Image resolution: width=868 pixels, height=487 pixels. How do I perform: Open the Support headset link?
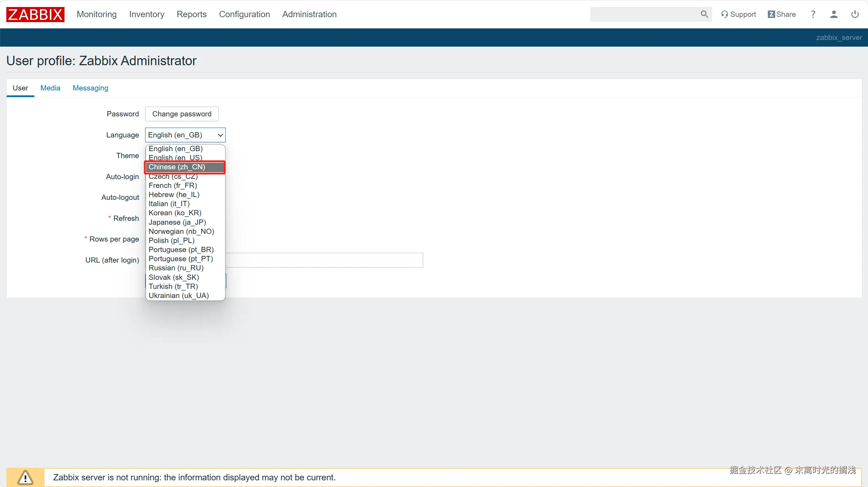point(738,14)
